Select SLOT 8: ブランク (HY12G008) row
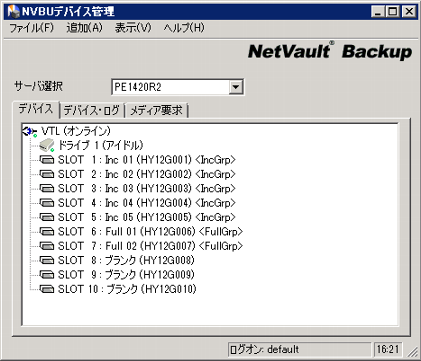The image size is (421, 361). [126, 260]
